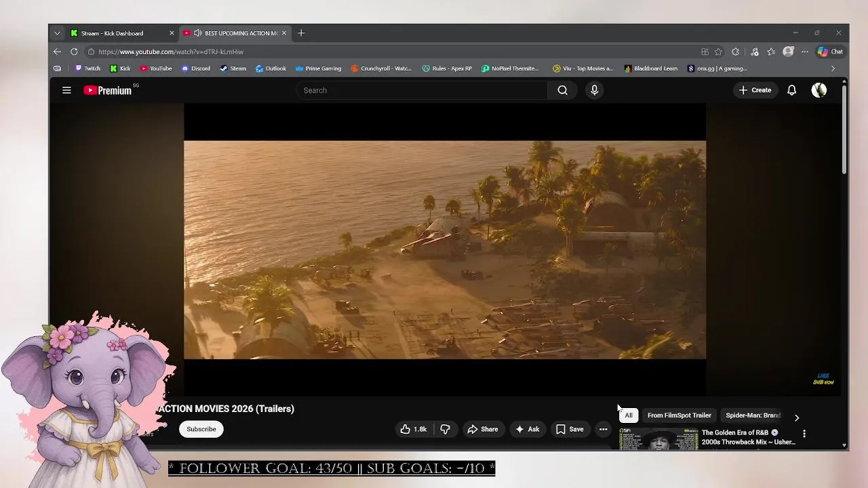Add page to favorites with star icon
The height and width of the screenshot is (488, 868).
(718, 52)
